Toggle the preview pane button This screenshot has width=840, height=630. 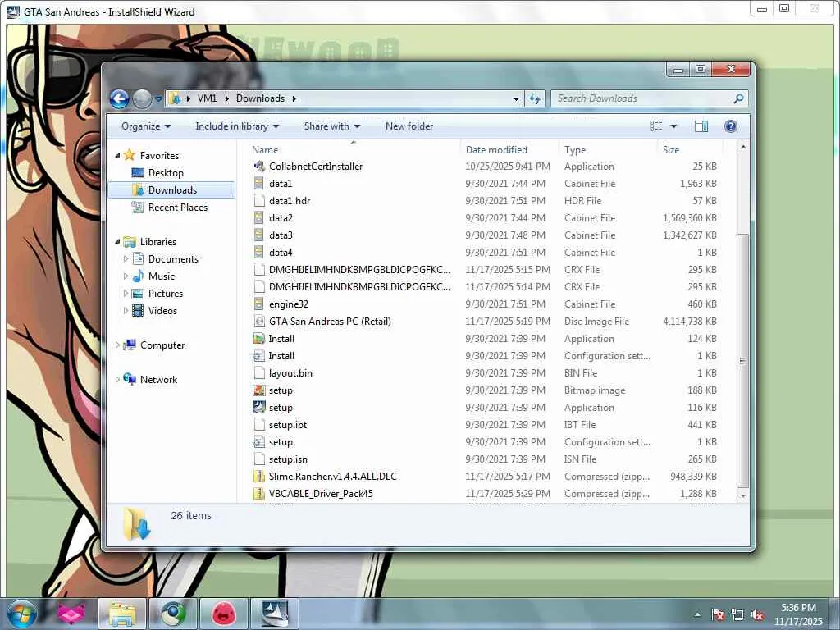(701, 126)
